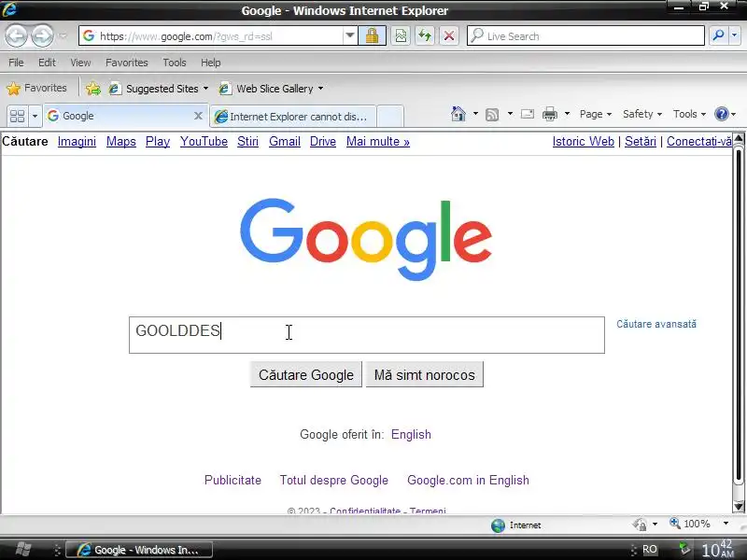Refresh the page with the green arrows icon

coord(425,35)
